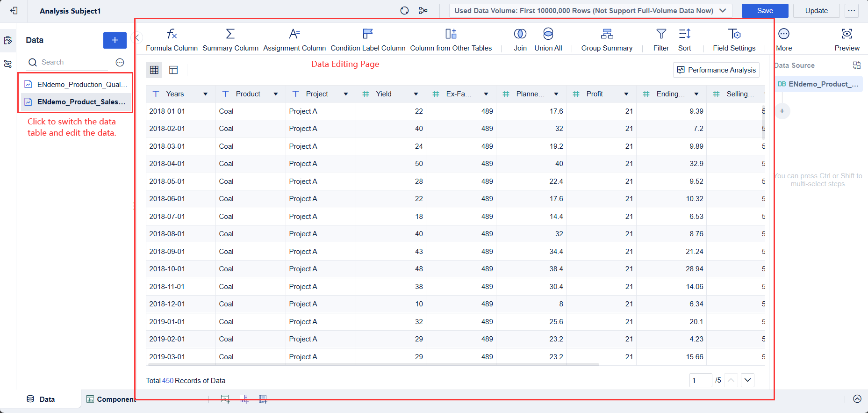Click the exit back icon at top left

pos(14,10)
